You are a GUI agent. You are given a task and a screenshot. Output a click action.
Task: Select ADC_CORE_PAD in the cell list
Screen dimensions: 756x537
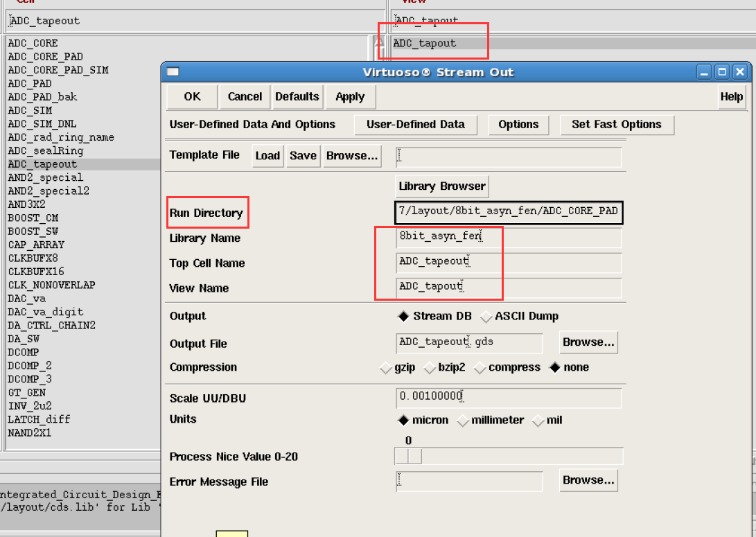tap(45, 57)
